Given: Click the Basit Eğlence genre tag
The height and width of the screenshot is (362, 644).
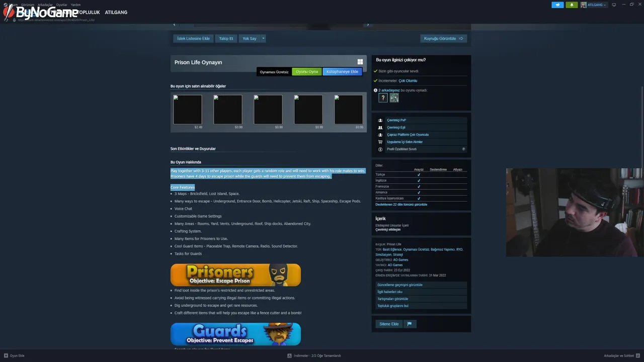Looking at the screenshot, I should (391, 249).
